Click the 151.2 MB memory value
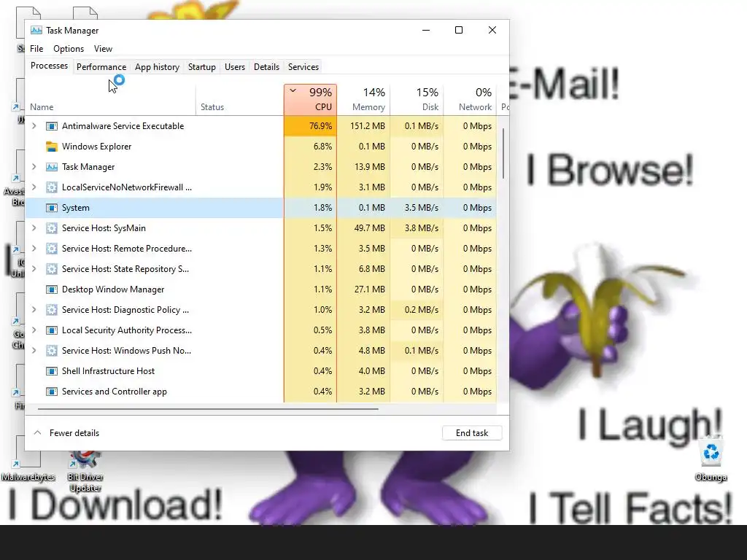The width and height of the screenshot is (747, 560). click(368, 126)
